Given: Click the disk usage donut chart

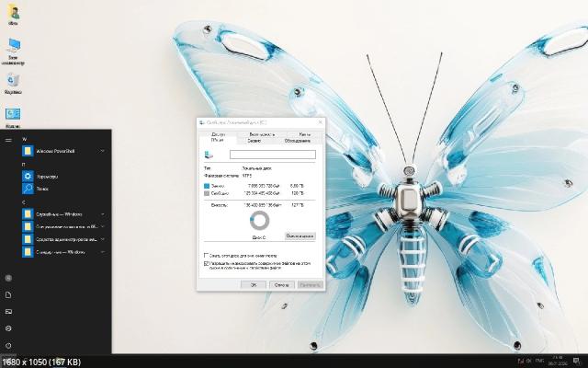Looking at the screenshot, I should click(x=259, y=221).
